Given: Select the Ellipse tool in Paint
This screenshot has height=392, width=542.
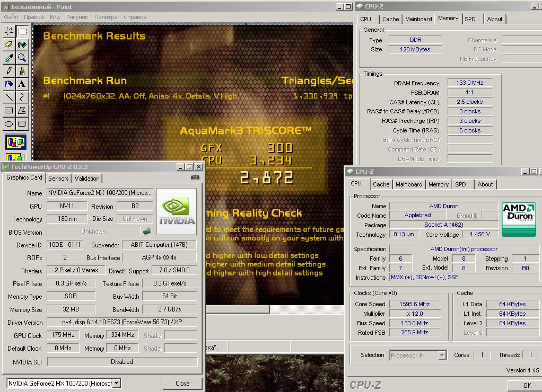Looking at the screenshot, I should pyautogui.click(x=9, y=123).
